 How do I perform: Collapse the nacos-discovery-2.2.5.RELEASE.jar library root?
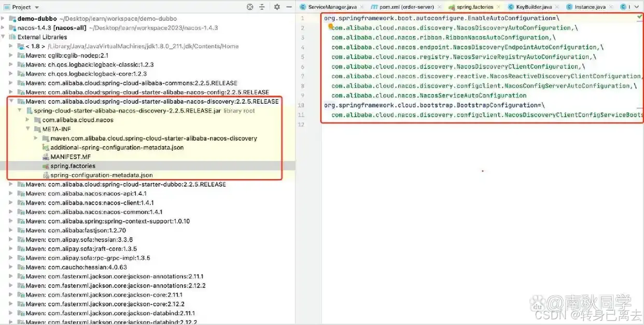20,111
